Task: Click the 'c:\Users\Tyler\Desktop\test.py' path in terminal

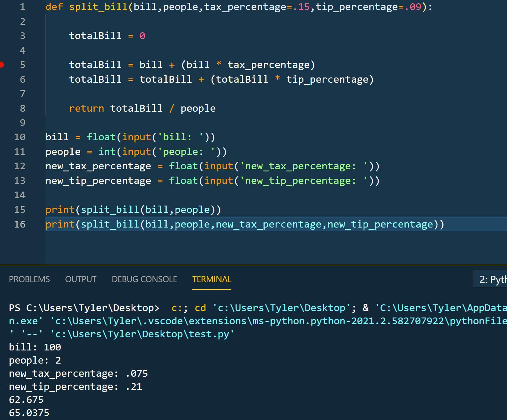Action: [x=142, y=334]
